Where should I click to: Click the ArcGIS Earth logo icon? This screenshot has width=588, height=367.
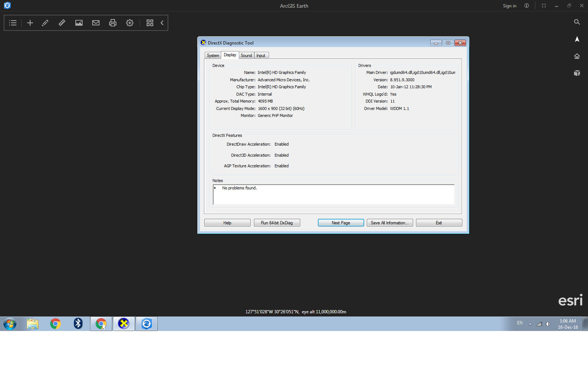coord(7,6)
